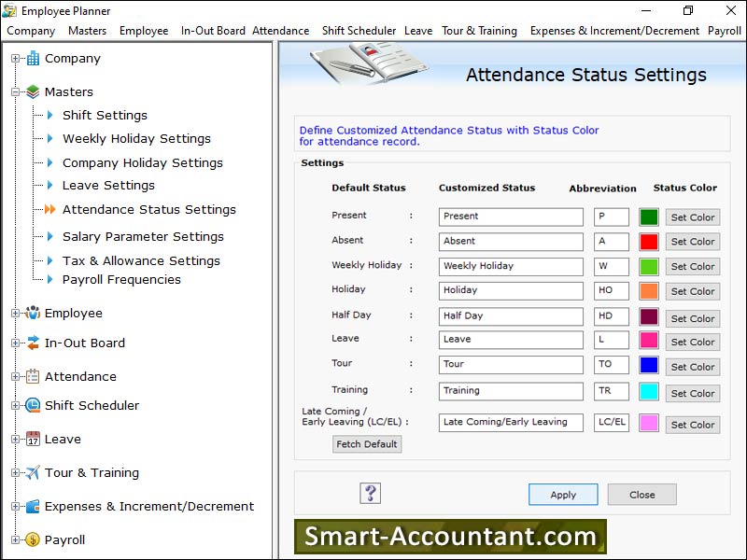The image size is (747, 560).
Task: Click the Fetch Default button
Action: click(367, 444)
